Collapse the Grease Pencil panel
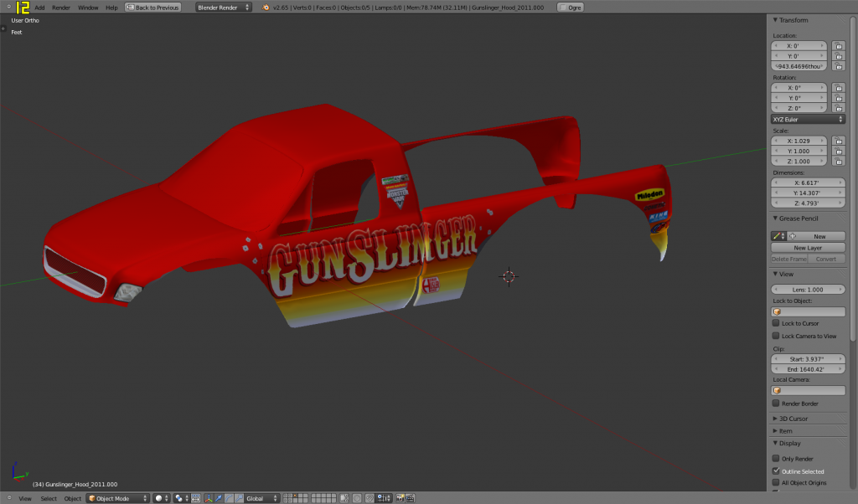This screenshot has width=858, height=504. pyautogui.click(x=775, y=219)
